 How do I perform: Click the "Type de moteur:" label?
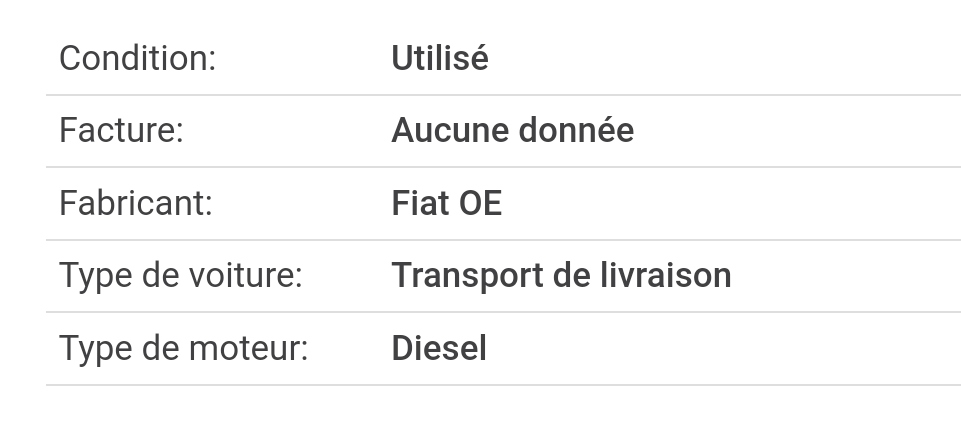(183, 348)
